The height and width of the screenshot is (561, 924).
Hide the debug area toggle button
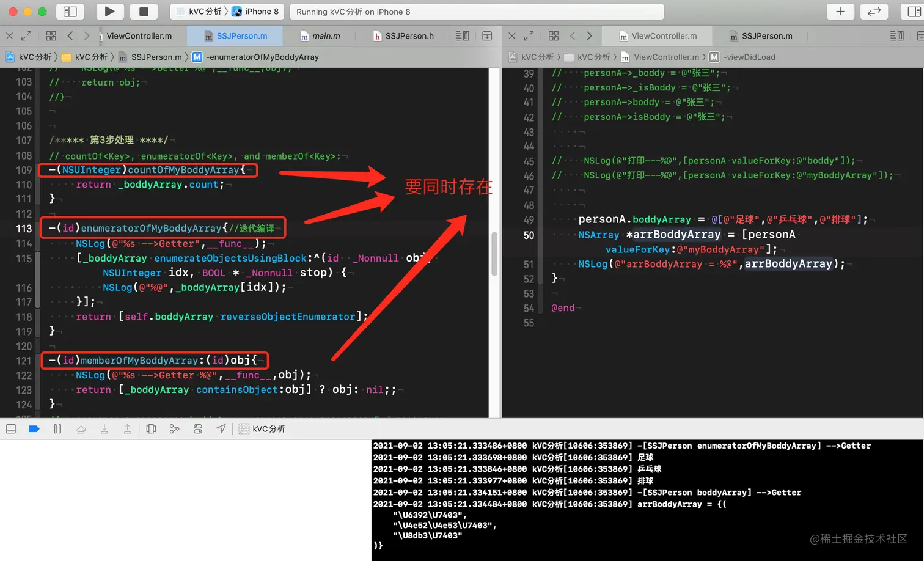point(11,429)
